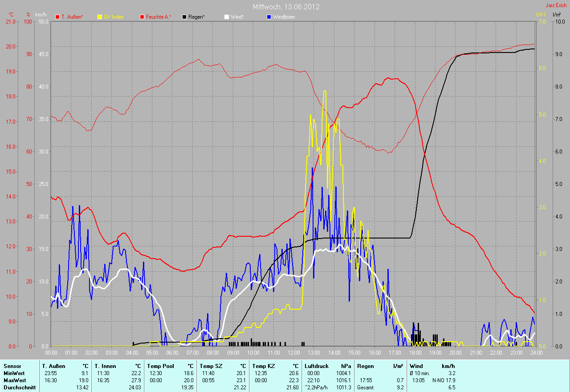Click the red swatch beside Feuchte A. legend
Viewport: 570px width, 392px height.
click(x=142, y=17)
